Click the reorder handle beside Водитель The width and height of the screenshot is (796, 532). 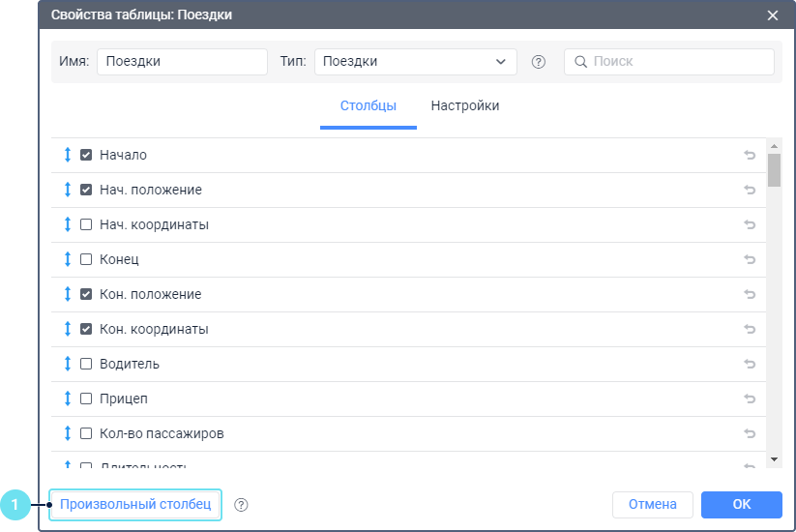click(68, 364)
